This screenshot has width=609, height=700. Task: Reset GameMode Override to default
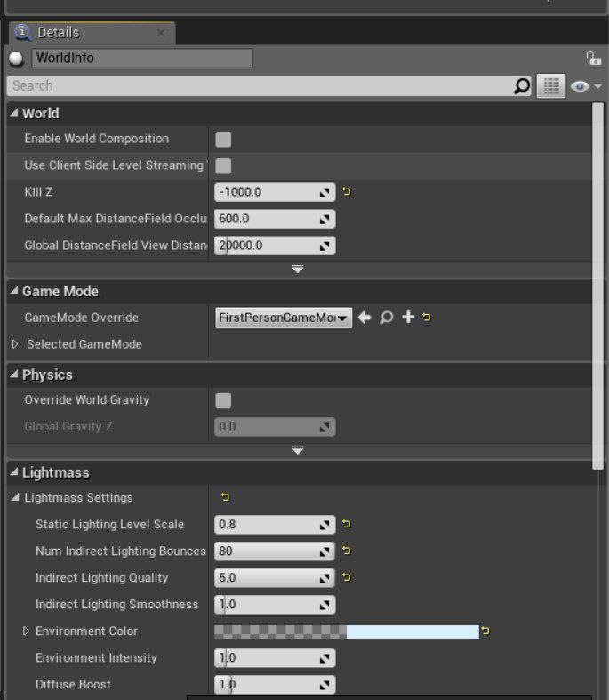[427, 317]
